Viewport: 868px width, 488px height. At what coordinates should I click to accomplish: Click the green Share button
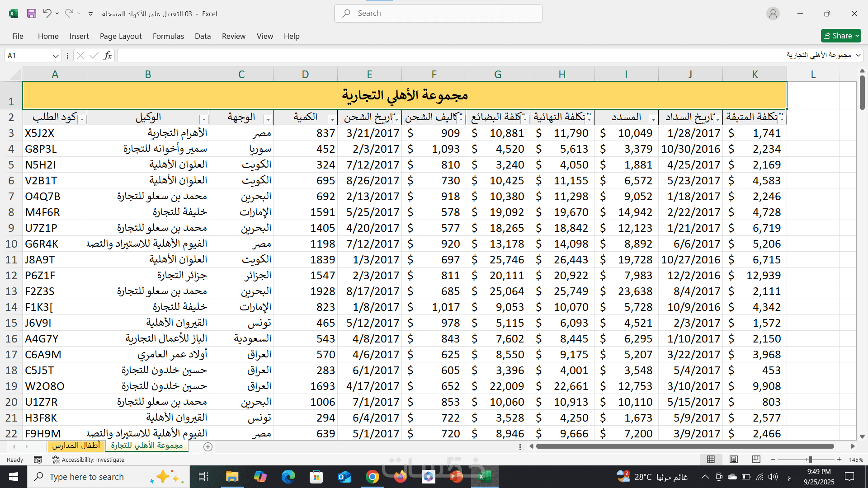(x=840, y=36)
